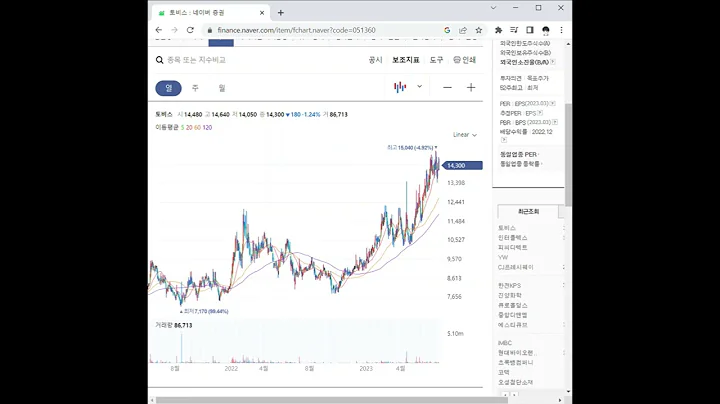Click the 최저 7,170 low price label
Image resolution: width=720 pixels, height=404 pixels.
(204, 311)
